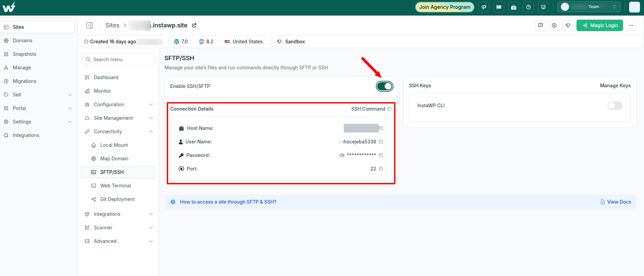This screenshot has width=644, height=276.
Task: Open the Web Terminal menu item
Action: pyautogui.click(x=118, y=186)
